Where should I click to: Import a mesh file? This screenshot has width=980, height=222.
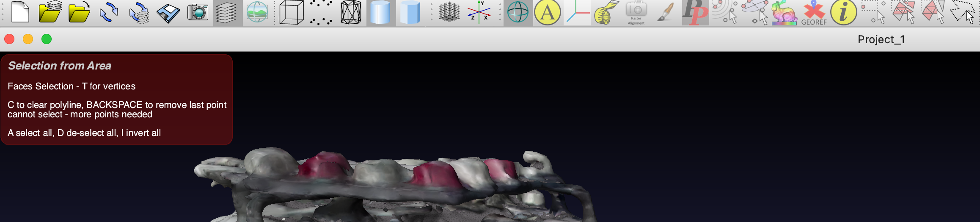pyautogui.click(x=79, y=12)
